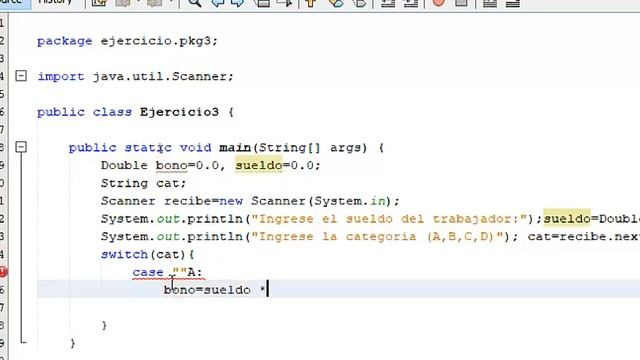640x360 pixels.
Task: Switch to the History view tab
Action: click(55, 2)
